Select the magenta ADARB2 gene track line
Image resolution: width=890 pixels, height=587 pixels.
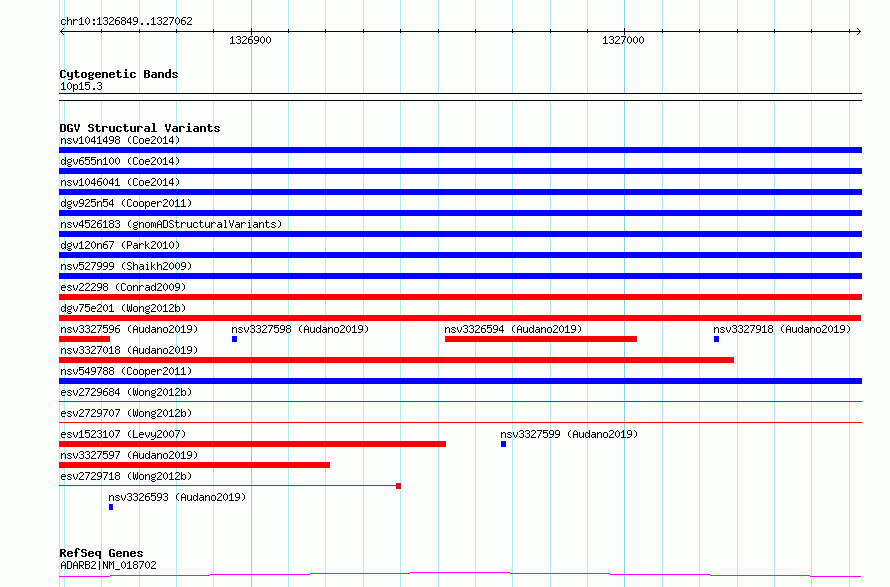click(460, 575)
